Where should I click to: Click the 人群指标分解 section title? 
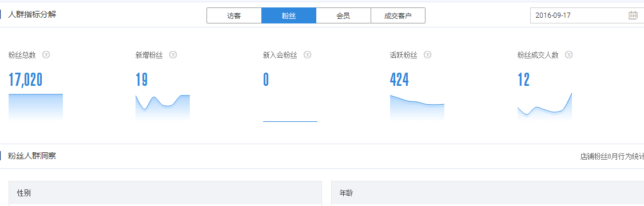[x=32, y=14]
